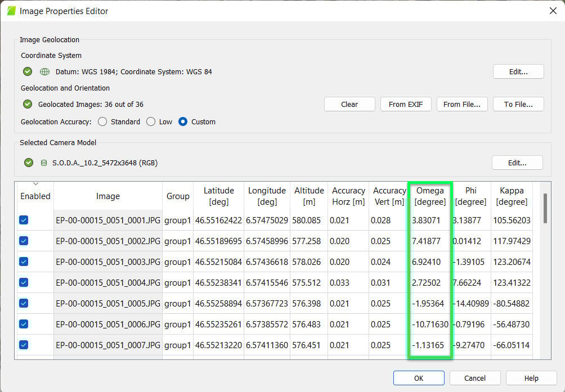Open the From File dialog
The height and width of the screenshot is (392, 565).
(x=461, y=104)
